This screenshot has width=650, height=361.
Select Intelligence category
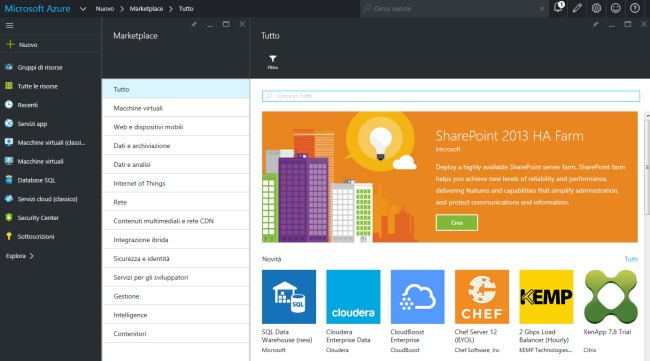click(x=176, y=315)
